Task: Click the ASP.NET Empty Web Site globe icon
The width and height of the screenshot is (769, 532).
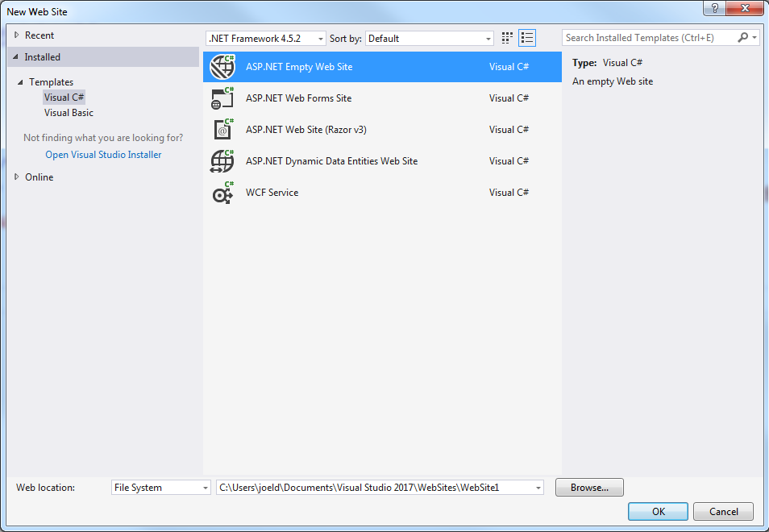Action: coord(222,67)
